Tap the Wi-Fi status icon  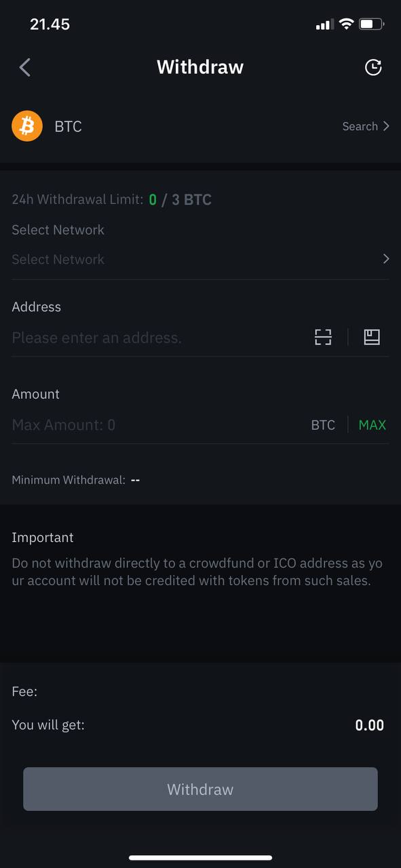click(346, 24)
